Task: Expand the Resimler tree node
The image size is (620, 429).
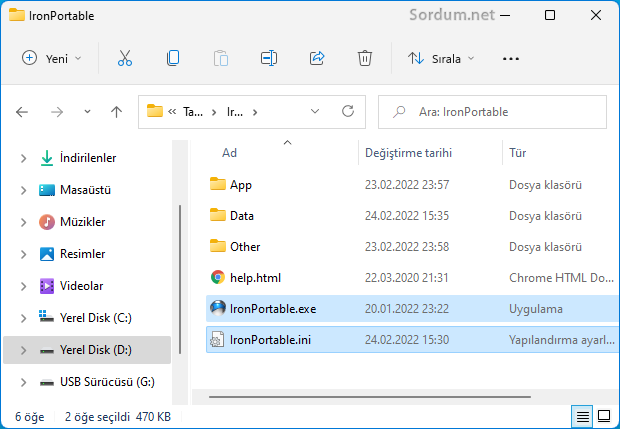Action: [x=23, y=254]
